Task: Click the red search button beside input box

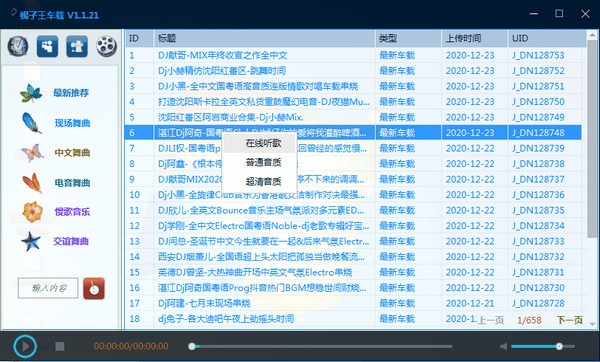Action: tap(94, 289)
